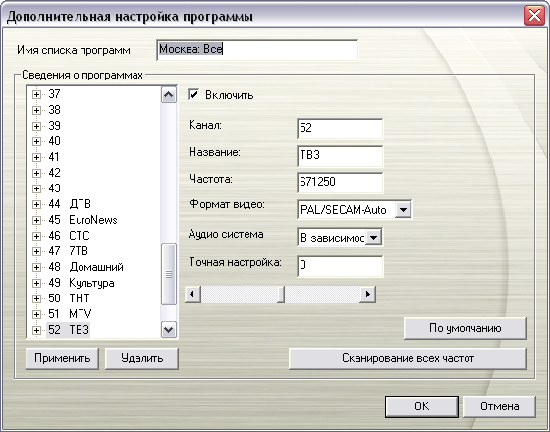Expand the 46 СТС node
The width and height of the screenshot is (550, 432).
(36, 236)
